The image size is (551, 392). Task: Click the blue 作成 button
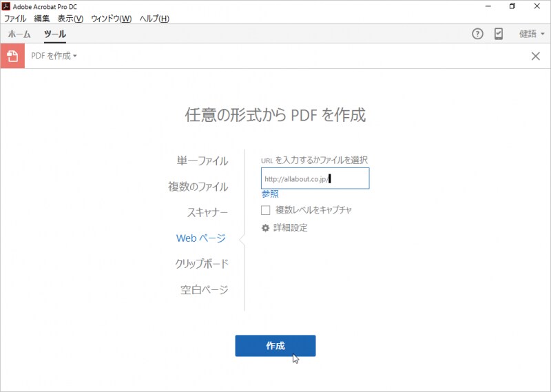(275, 346)
